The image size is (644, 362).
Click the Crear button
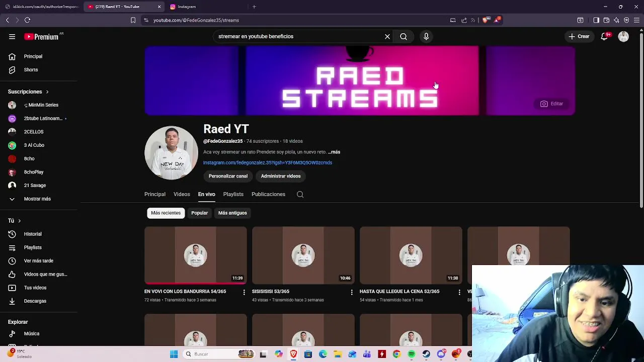(x=579, y=36)
